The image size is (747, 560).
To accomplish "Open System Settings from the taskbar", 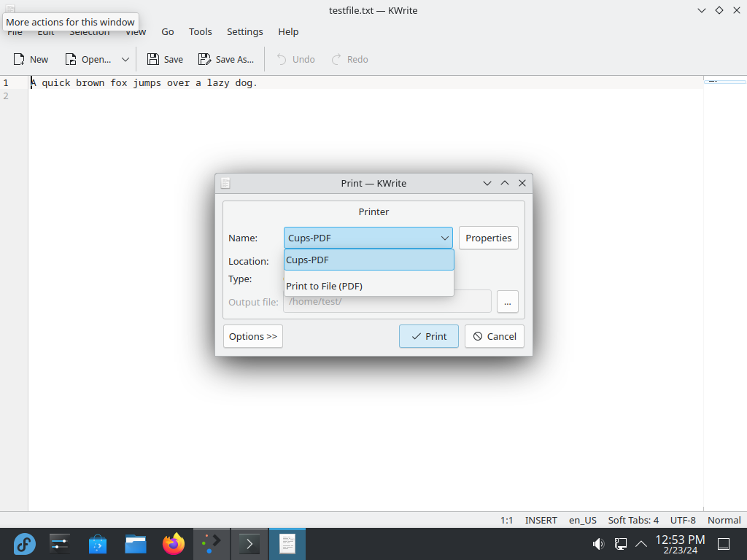I will click(60, 544).
